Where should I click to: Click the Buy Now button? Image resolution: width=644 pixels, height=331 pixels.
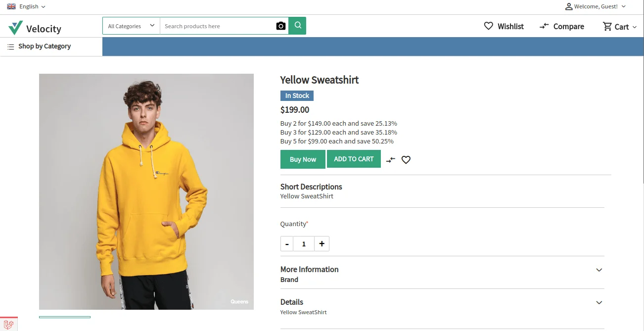coord(303,159)
